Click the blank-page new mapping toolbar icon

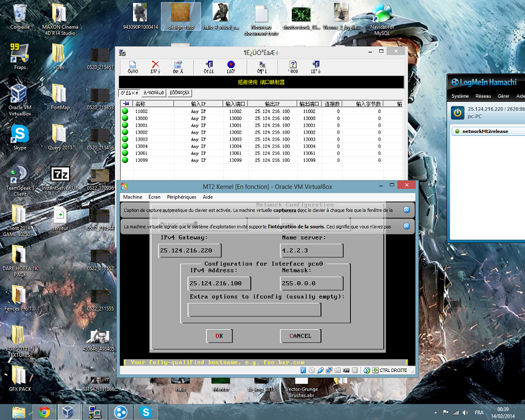132,67
